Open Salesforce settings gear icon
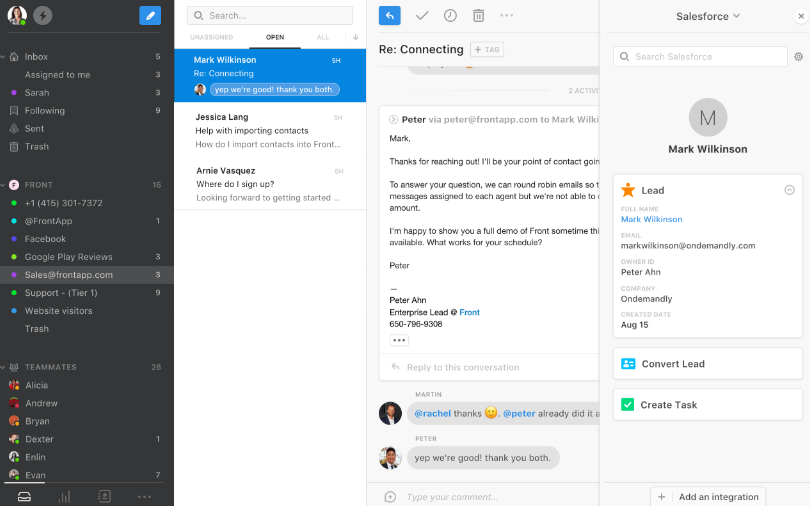This screenshot has width=810, height=506. coord(798,57)
